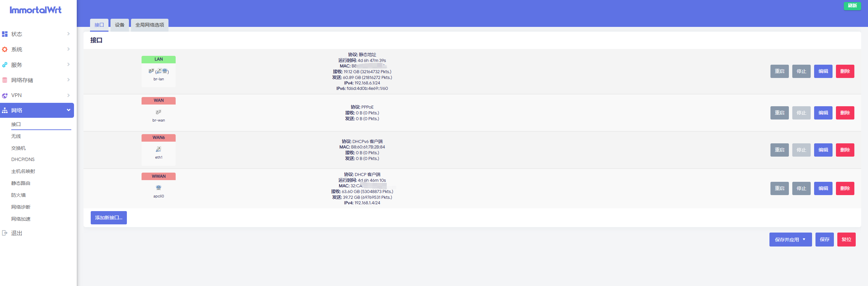Click the 保存 save button
The width and height of the screenshot is (868, 286).
pyautogui.click(x=824, y=239)
